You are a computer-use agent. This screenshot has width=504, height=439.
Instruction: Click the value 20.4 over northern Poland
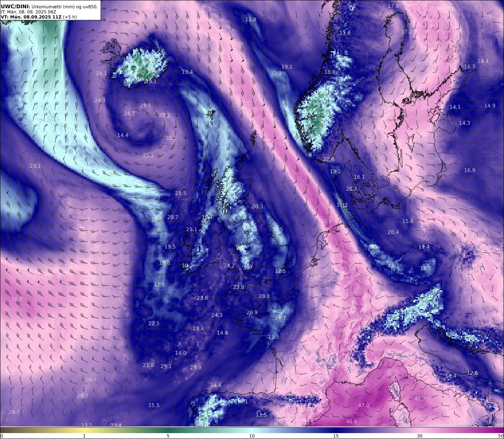[393, 232]
